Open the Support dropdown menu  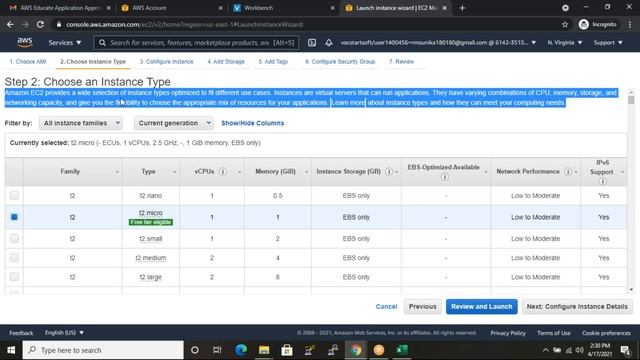click(x=608, y=42)
